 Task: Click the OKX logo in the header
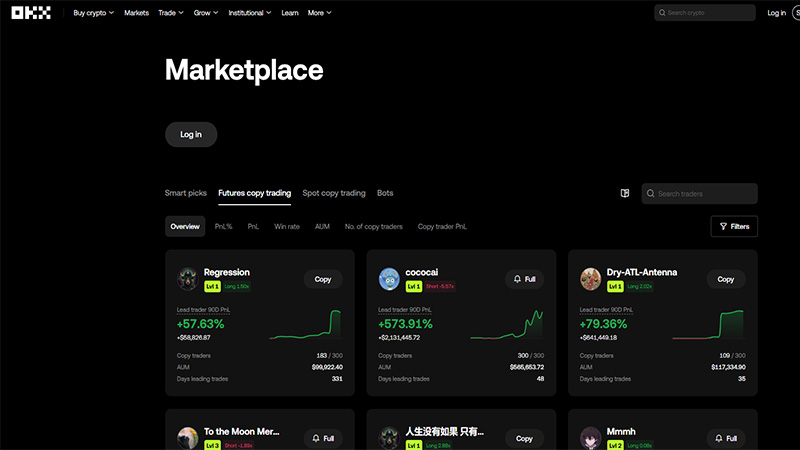[30, 13]
